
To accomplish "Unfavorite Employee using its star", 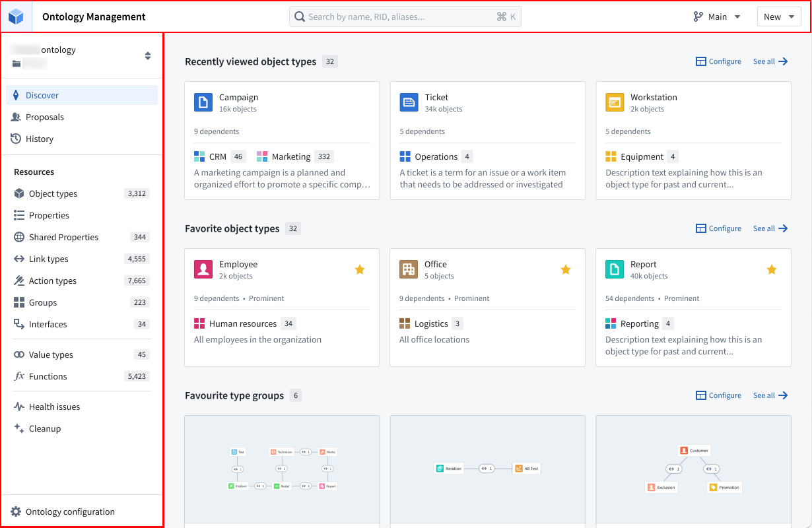I will [360, 269].
